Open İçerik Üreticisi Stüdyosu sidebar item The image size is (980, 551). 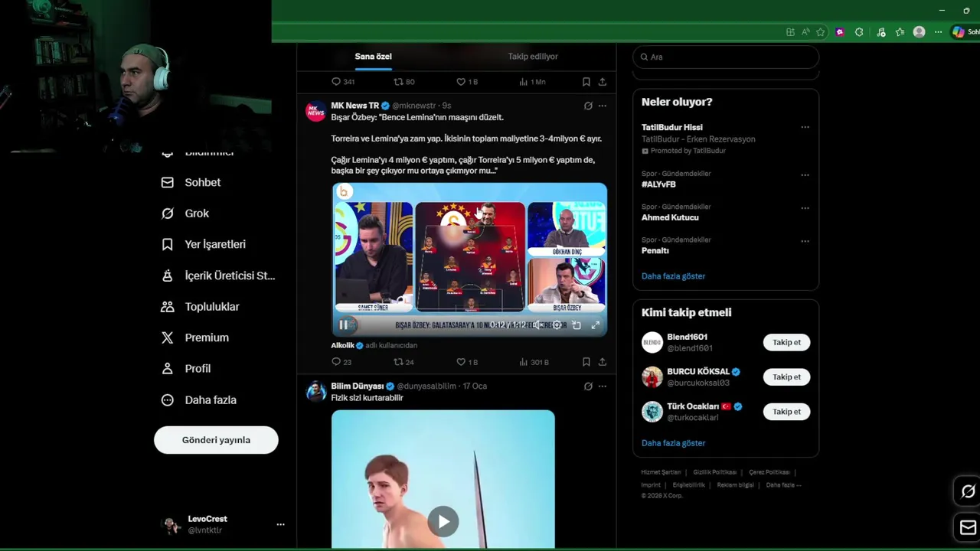pos(218,275)
